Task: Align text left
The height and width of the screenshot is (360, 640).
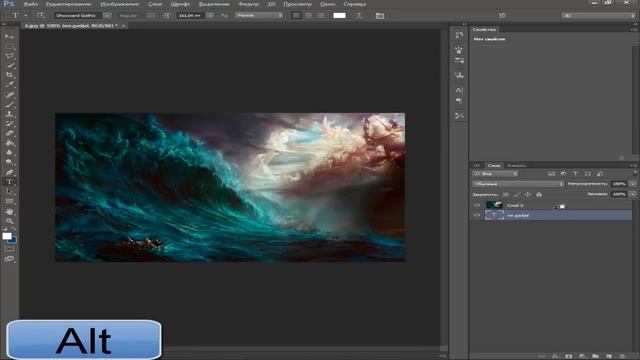Action: [x=296, y=16]
